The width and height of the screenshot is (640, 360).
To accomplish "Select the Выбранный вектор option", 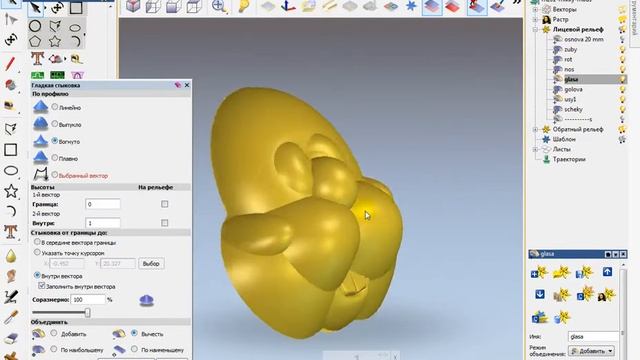I will [55, 175].
